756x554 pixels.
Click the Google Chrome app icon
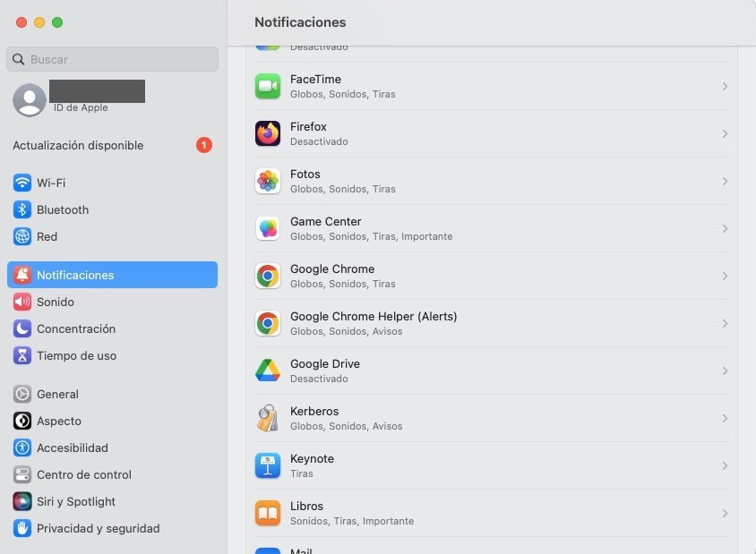[268, 276]
